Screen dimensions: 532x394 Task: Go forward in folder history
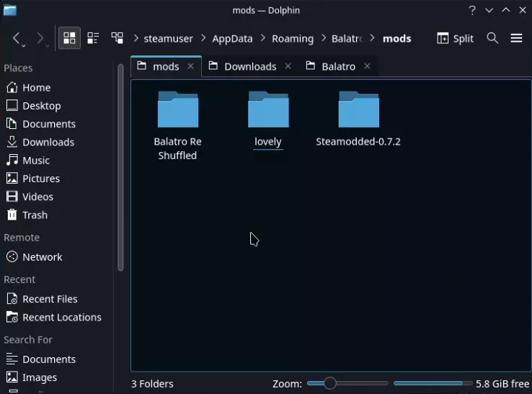(40, 38)
